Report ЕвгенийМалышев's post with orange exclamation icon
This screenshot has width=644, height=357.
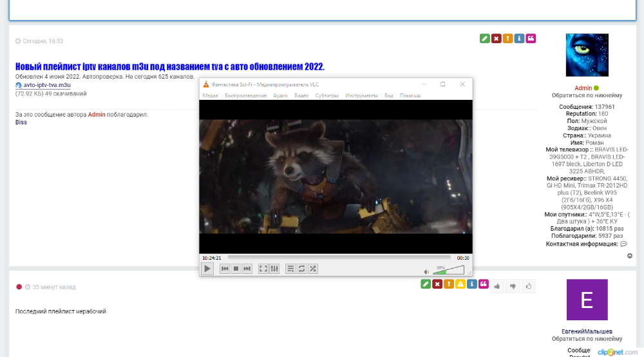pyautogui.click(x=449, y=284)
